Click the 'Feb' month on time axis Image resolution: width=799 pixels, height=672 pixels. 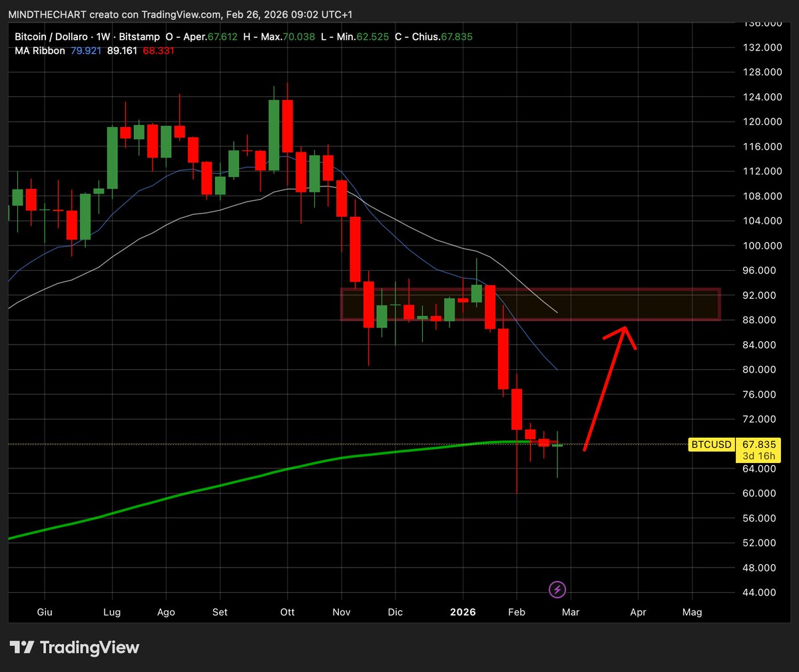517,612
